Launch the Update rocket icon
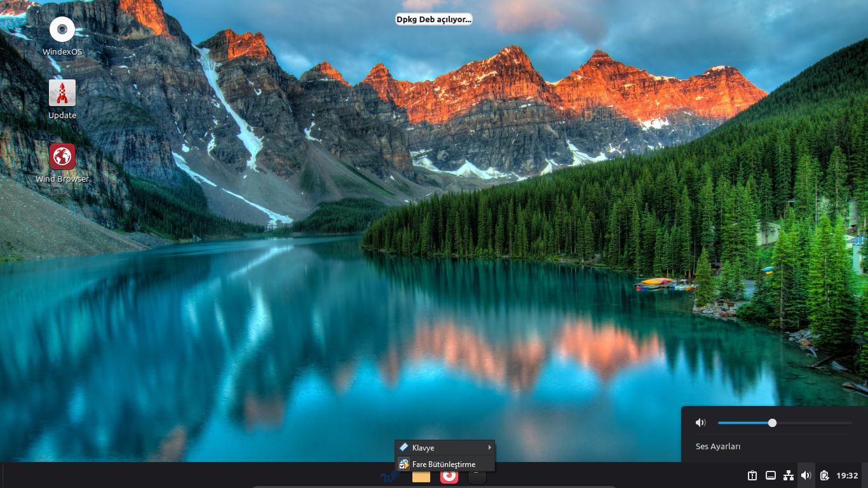The width and height of the screenshot is (868, 488). coord(62,93)
